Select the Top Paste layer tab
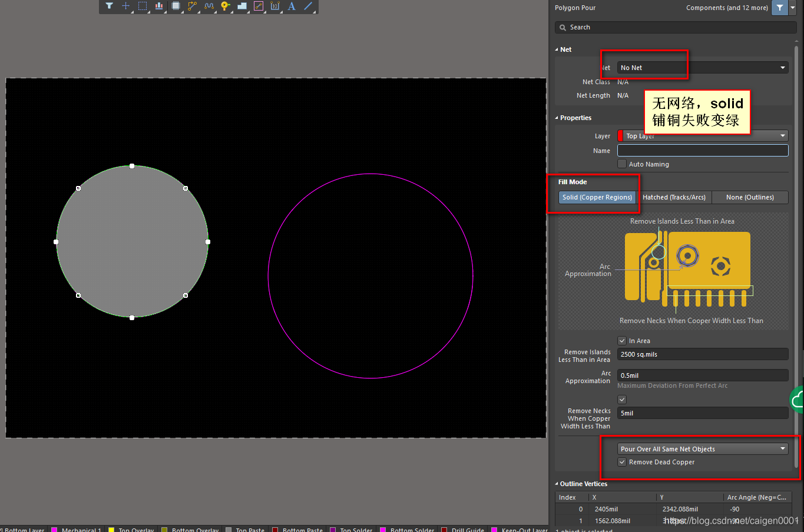This screenshot has width=804, height=532. (x=250, y=530)
